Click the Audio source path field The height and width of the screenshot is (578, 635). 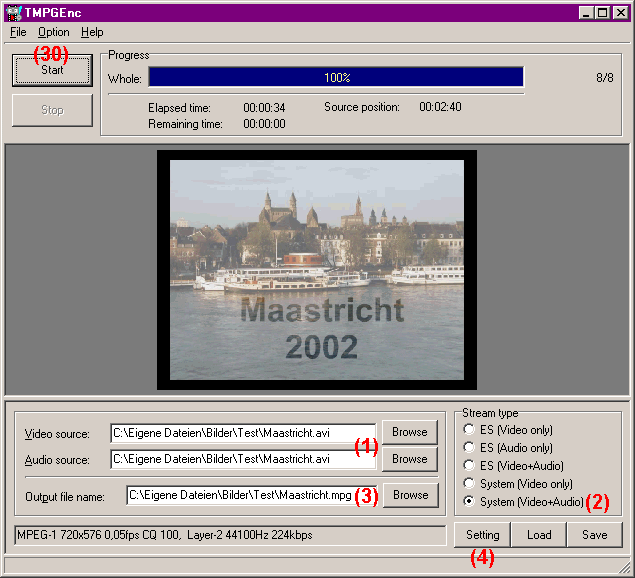pyautogui.click(x=243, y=459)
